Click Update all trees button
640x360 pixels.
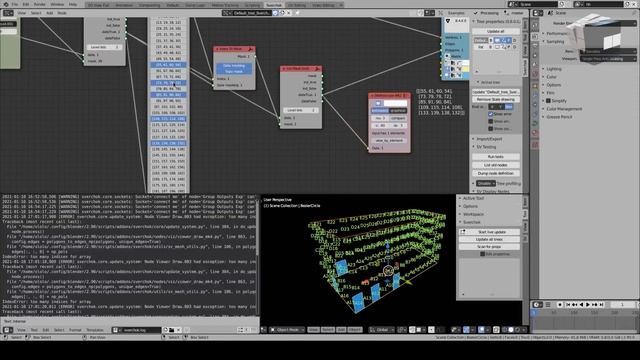[x=489, y=239]
